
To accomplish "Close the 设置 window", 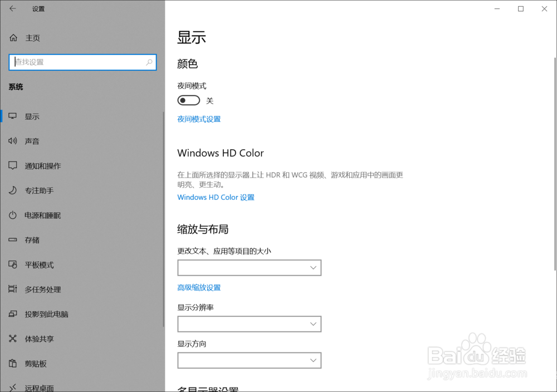I will 544,9.
